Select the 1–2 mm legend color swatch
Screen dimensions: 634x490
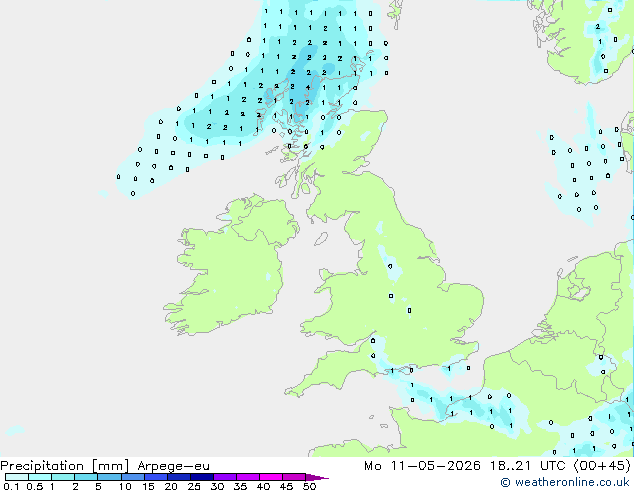point(63,477)
